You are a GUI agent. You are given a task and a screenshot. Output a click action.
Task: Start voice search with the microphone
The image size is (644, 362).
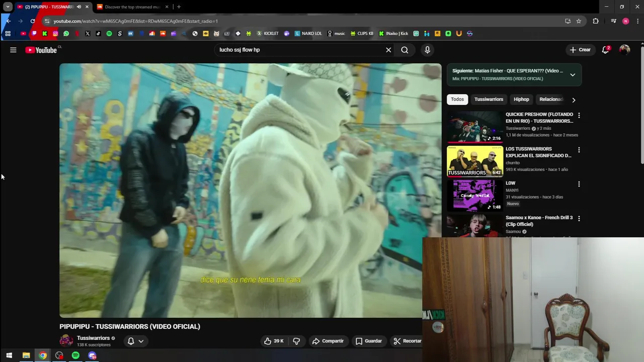[427, 50]
